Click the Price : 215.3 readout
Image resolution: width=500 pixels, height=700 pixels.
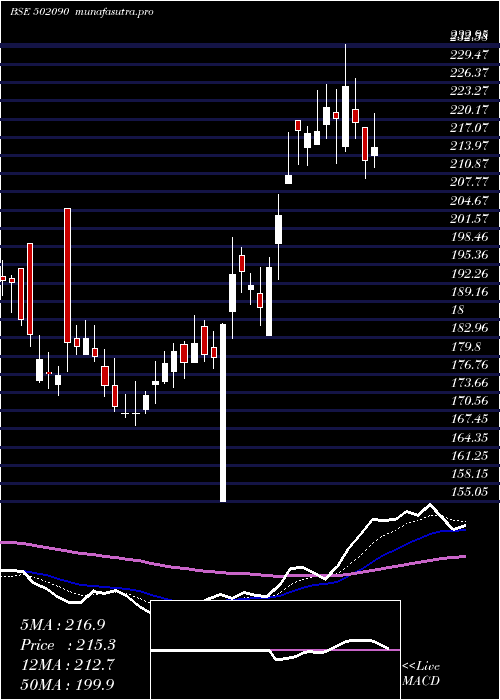[x=68, y=645]
